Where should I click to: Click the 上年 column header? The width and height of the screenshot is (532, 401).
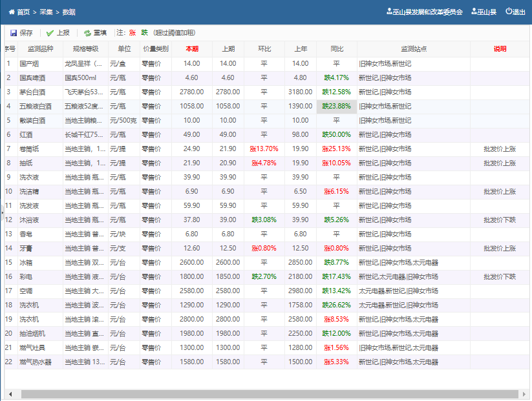click(x=301, y=49)
